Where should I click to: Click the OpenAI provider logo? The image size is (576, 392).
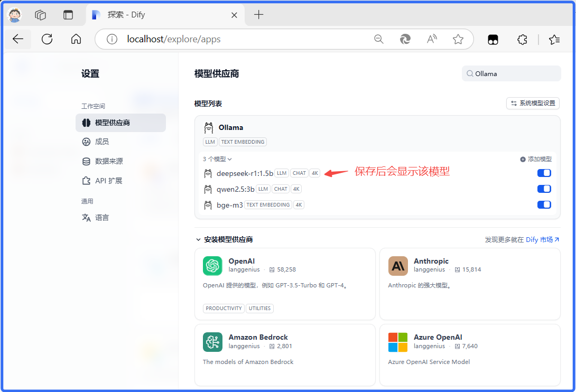click(x=212, y=266)
